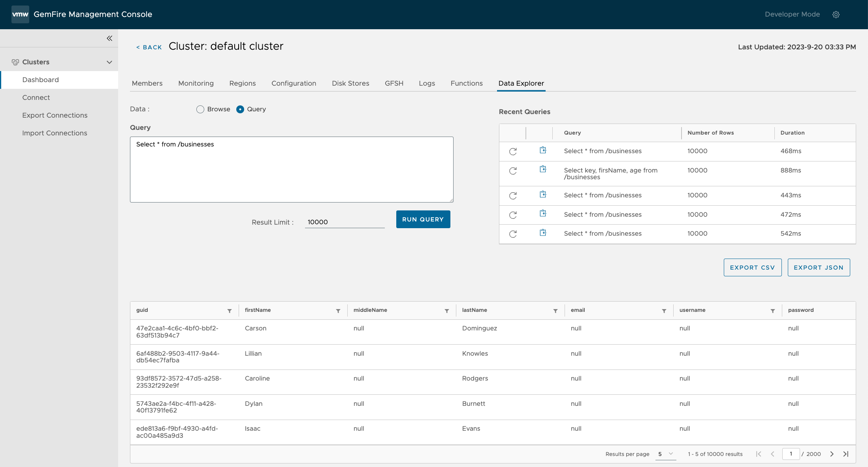This screenshot has height=467, width=868.
Task: Open the Logs tab
Action: click(427, 83)
